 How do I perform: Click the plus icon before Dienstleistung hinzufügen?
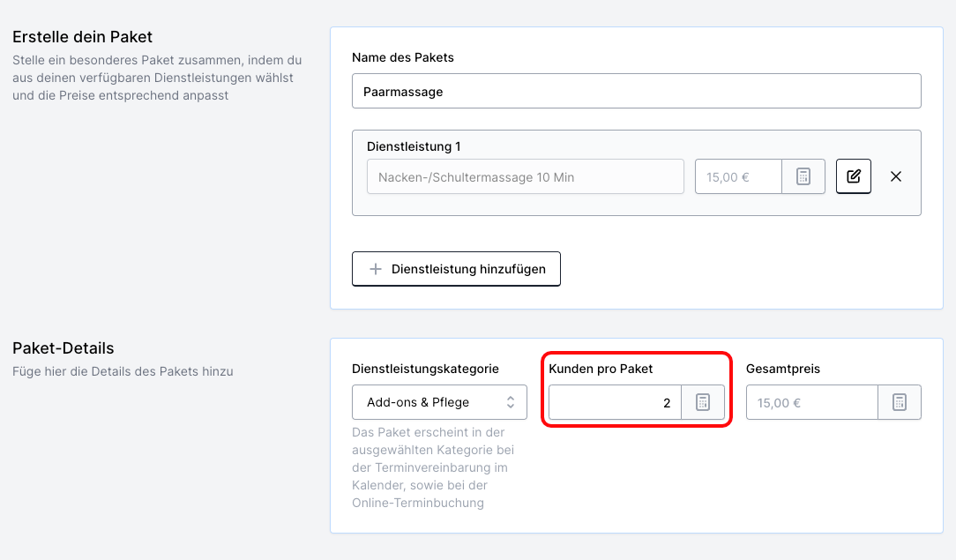click(375, 269)
